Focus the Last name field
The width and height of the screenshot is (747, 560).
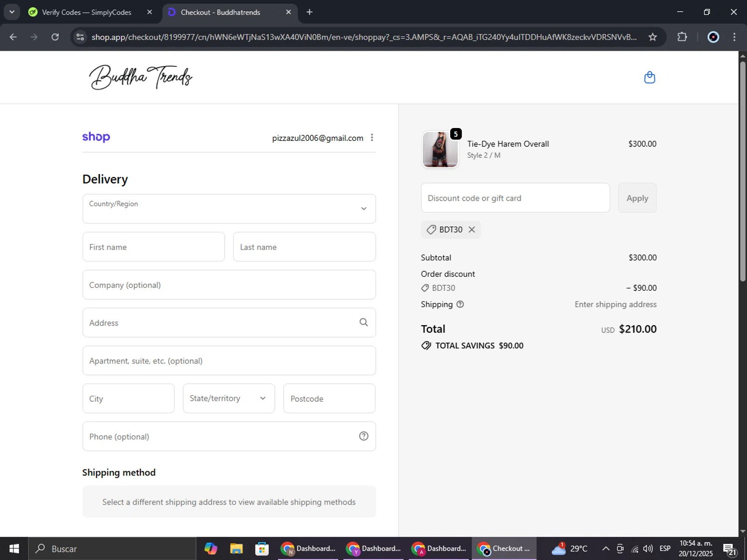click(x=304, y=246)
